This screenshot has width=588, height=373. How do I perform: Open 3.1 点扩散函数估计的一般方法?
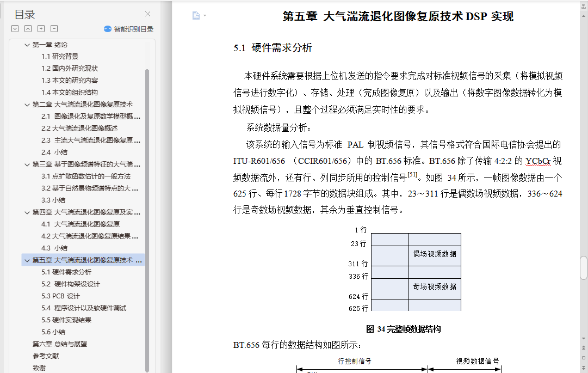coord(86,176)
